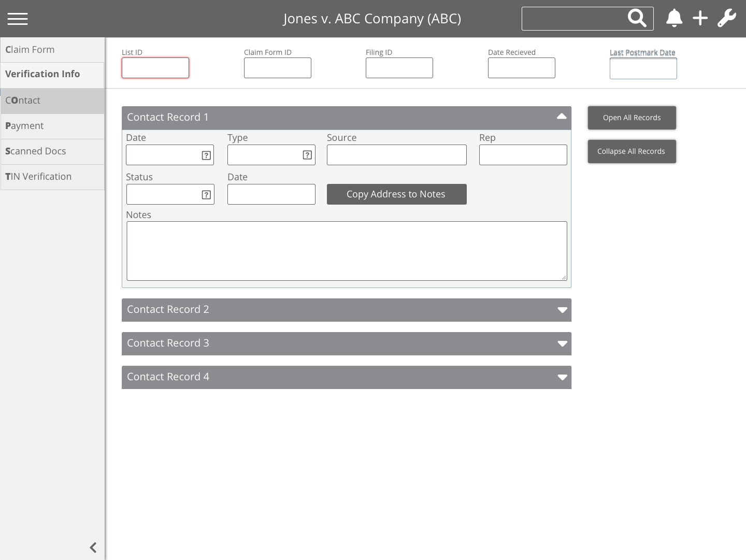Open the date picker for Contact Record 1 Date
746x560 pixels.
point(206,155)
